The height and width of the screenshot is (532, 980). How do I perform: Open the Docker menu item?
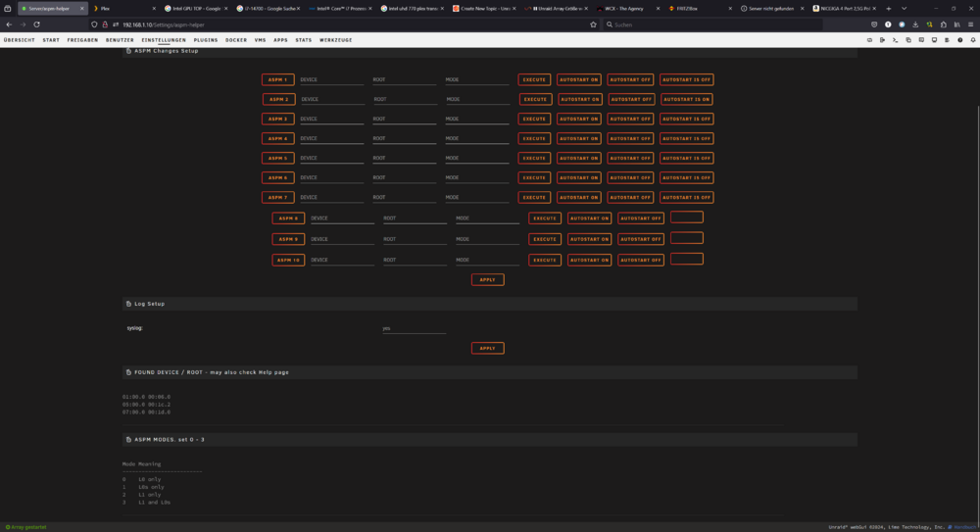(x=236, y=40)
